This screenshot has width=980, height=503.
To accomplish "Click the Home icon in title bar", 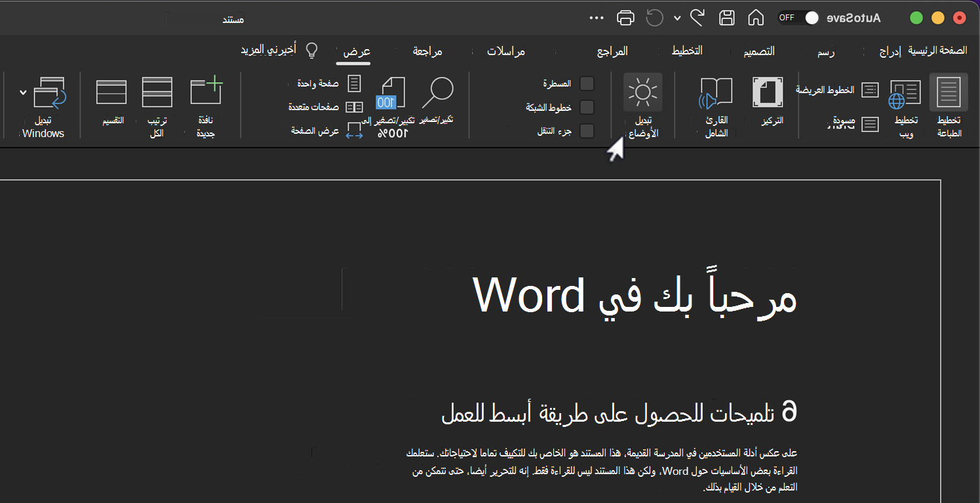I will (756, 18).
